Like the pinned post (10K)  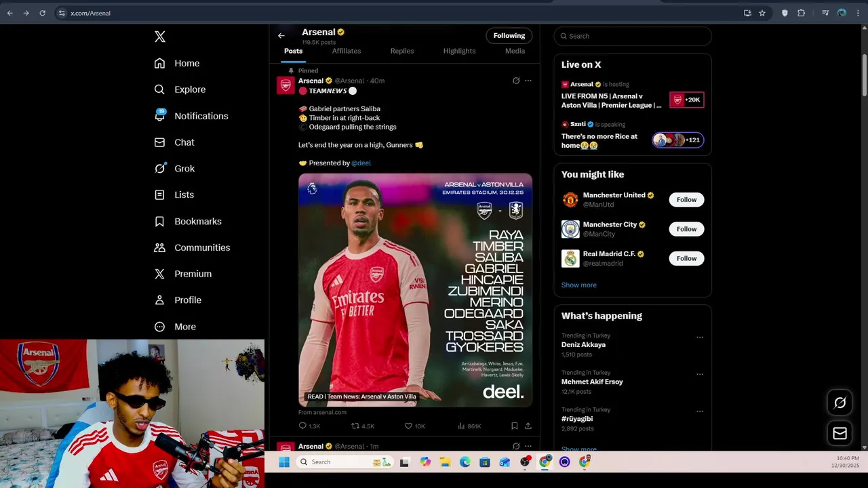click(x=414, y=426)
